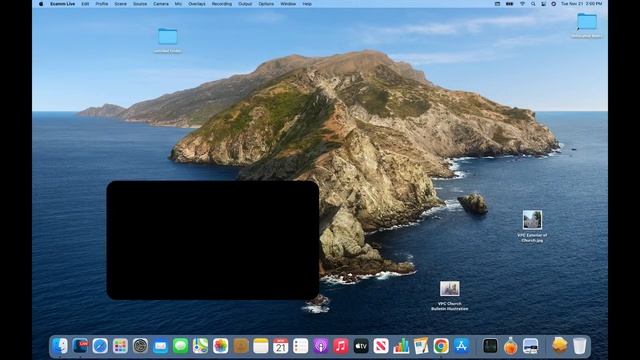Open Maps in the Dock

pyautogui.click(x=200, y=346)
